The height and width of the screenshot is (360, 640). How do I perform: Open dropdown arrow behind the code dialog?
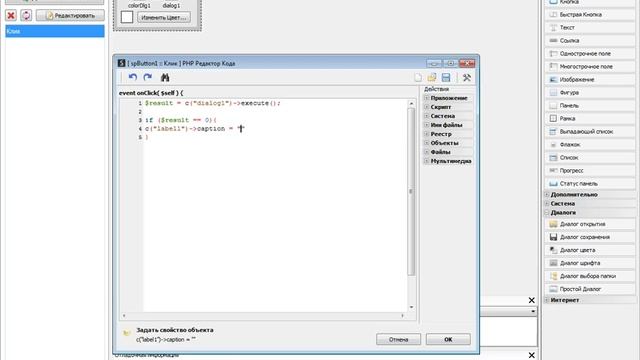click(x=533, y=311)
